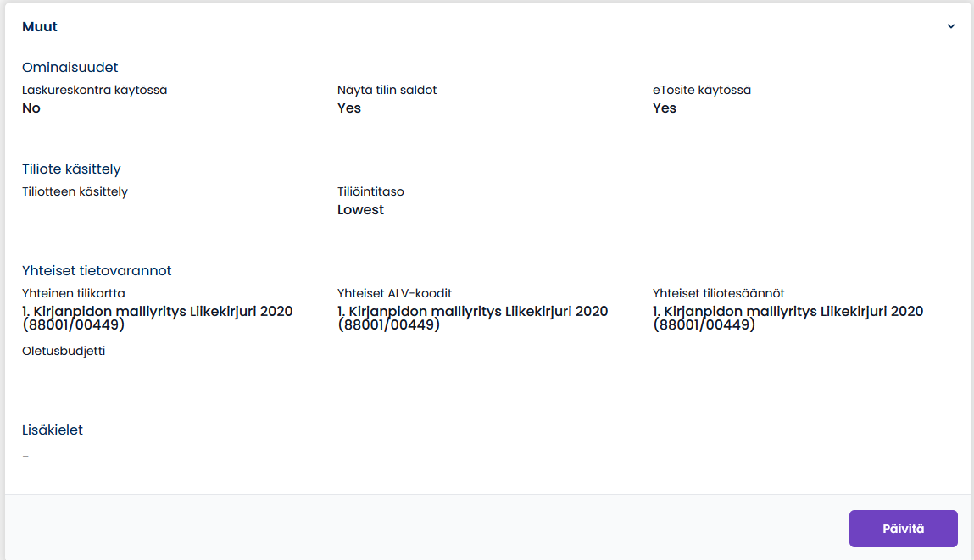Click the Näytä tilin saldot Yes value
Viewport: 974px width, 560px height.
(349, 108)
